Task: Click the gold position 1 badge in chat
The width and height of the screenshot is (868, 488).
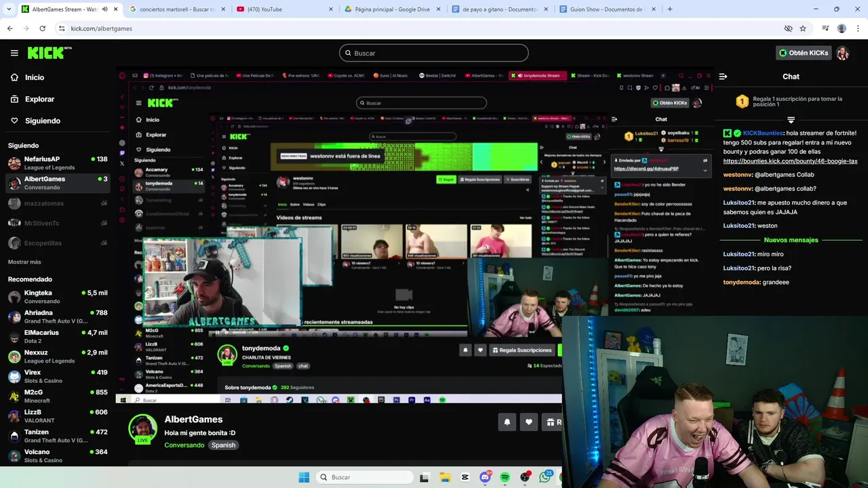Action: [x=742, y=102]
